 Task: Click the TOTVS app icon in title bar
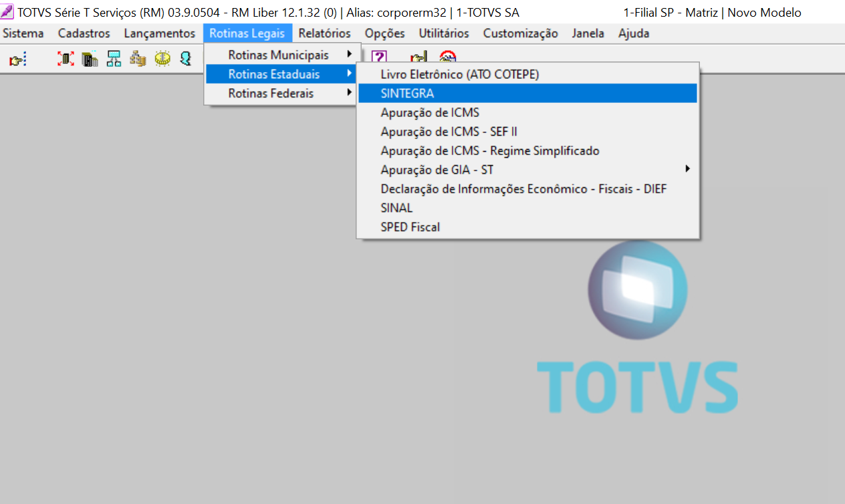click(7, 12)
